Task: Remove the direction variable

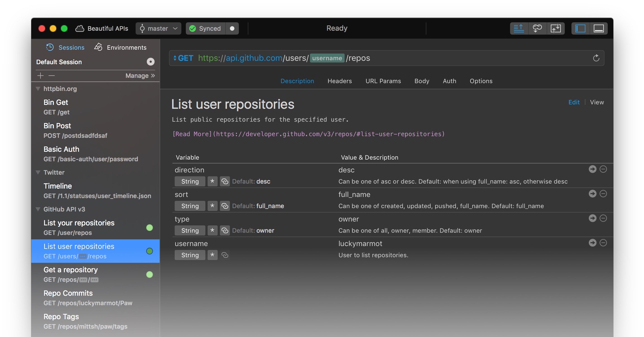Action: (x=603, y=169)
